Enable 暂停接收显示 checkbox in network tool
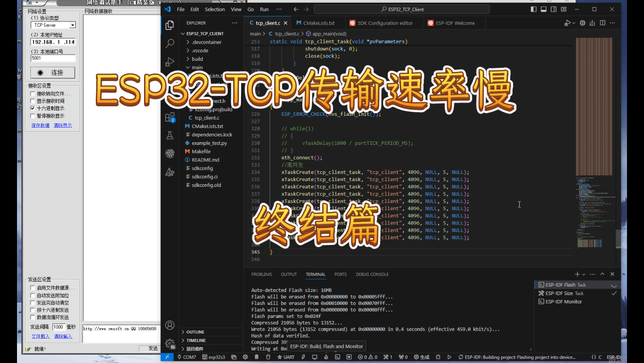 32,116
